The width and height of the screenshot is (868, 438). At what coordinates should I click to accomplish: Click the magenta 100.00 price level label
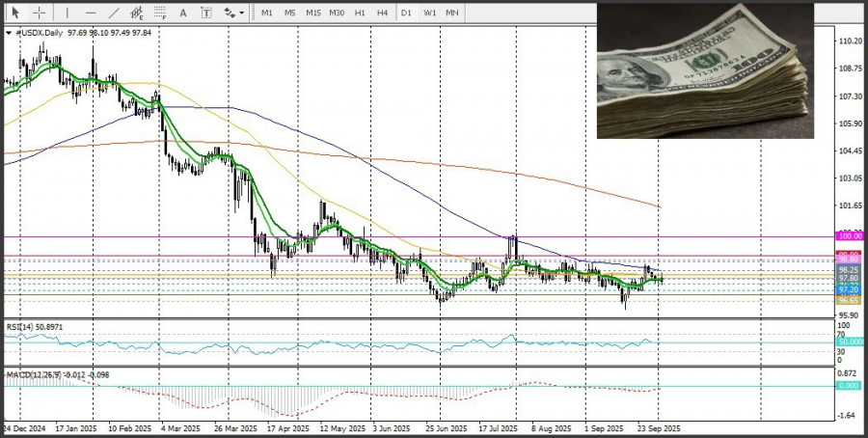tap(850, 235)
